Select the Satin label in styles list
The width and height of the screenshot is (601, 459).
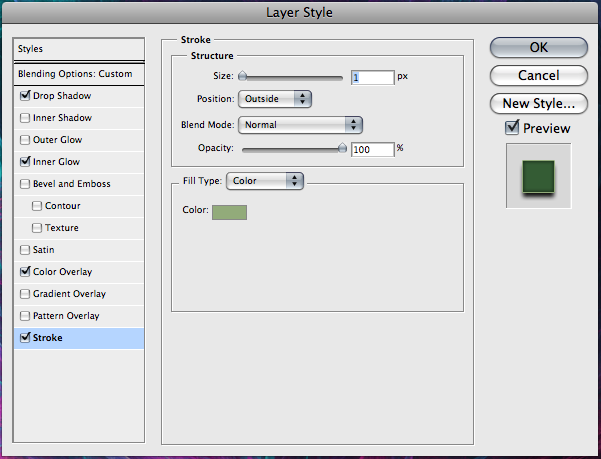pyautogui.click(x=43, y=250)
